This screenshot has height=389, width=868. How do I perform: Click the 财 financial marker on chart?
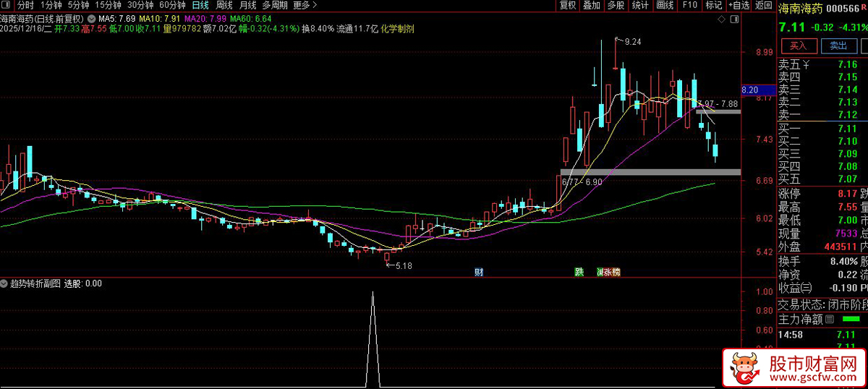click(x=479, y=272)
